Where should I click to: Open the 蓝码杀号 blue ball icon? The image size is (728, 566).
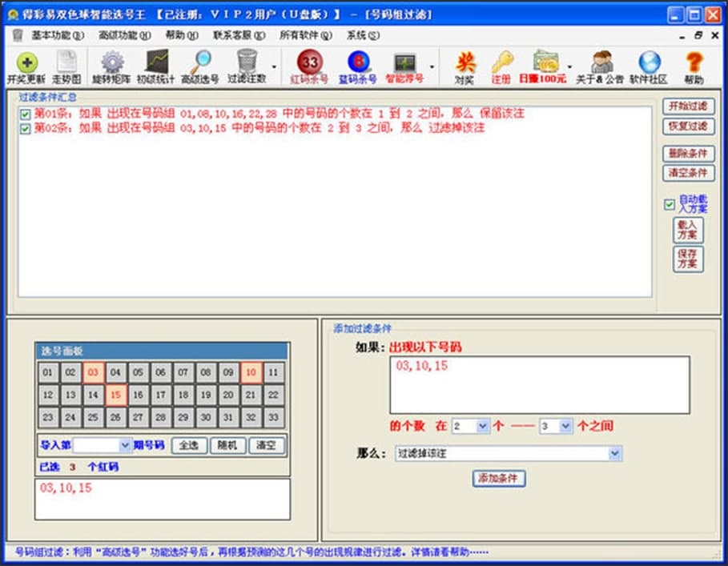pyautogui.click(x=358, y=63)
